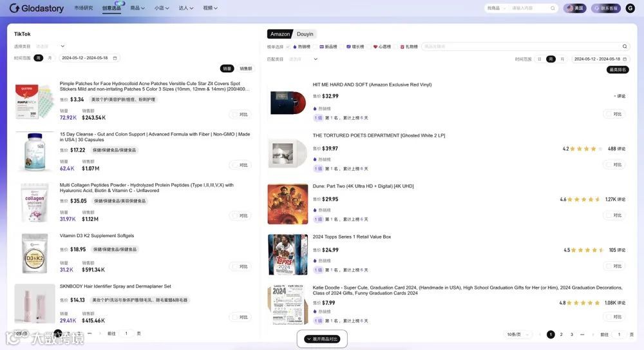Image resolution: width=644 pixels, height=350 pixels.
Task: Go to Amazon list page 3
Action: pyautogui.click(x=572, y=335)
